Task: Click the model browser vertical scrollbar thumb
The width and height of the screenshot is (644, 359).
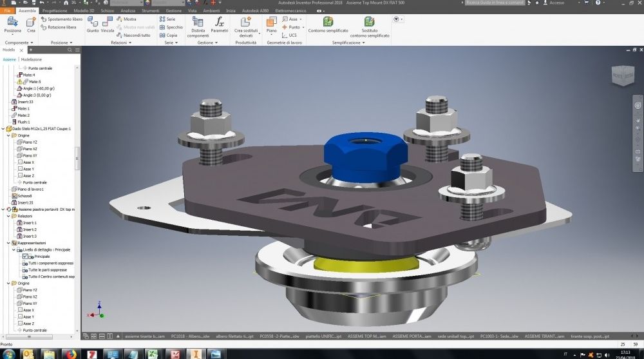Action: pos(77,159)
